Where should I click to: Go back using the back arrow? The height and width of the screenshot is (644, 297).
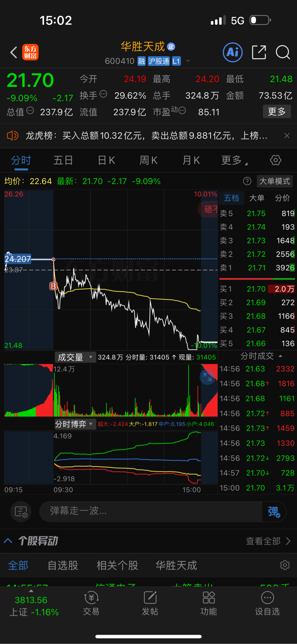click(14, 52)
